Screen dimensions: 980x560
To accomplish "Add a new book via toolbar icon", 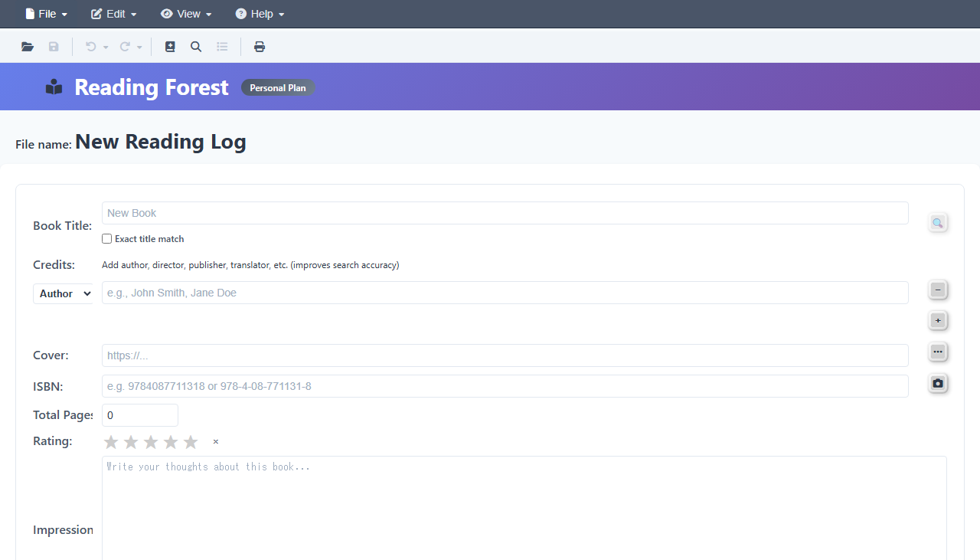I will pyautogui.click(x=170, y=47).
